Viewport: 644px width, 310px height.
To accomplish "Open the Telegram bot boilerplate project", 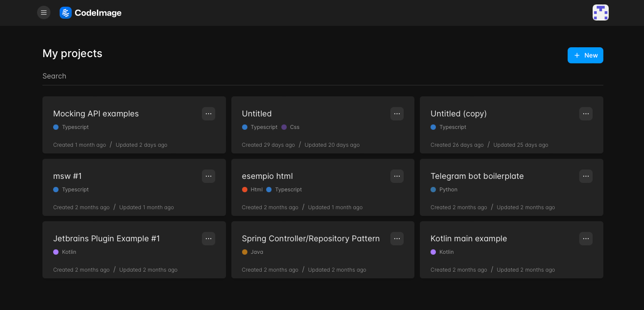I will [477, 176].
